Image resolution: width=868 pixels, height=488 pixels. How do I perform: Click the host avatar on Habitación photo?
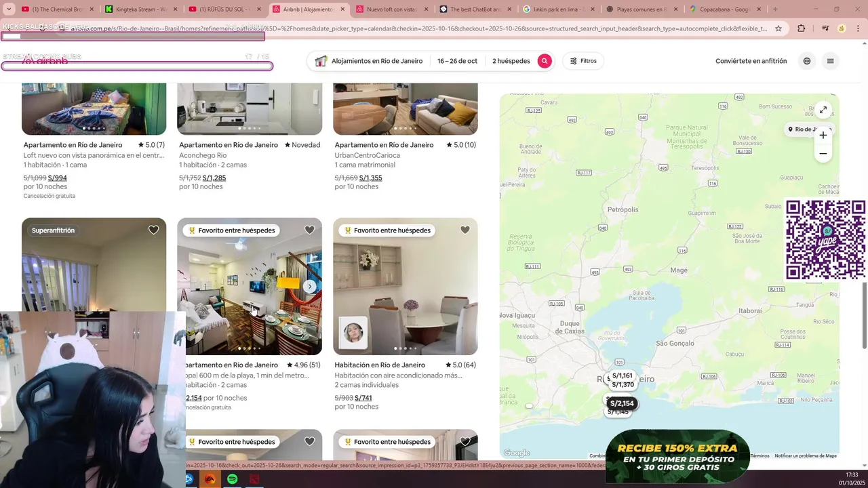[x=353, y=333]
